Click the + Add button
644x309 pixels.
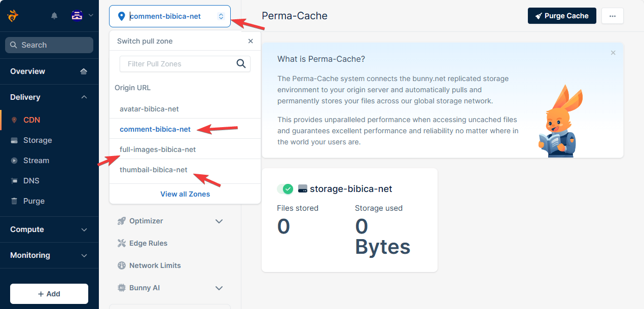click(x=49, y=294)
